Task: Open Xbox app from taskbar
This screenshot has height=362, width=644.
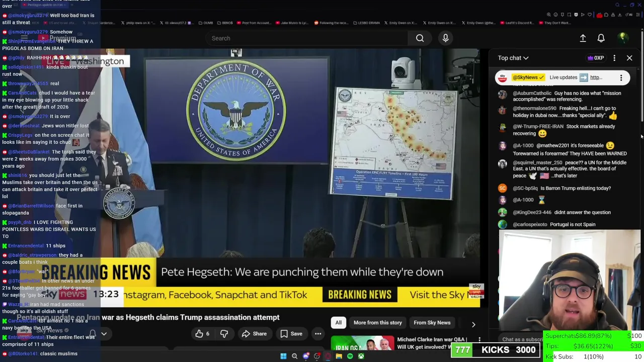Action: (x=361, y=356)
